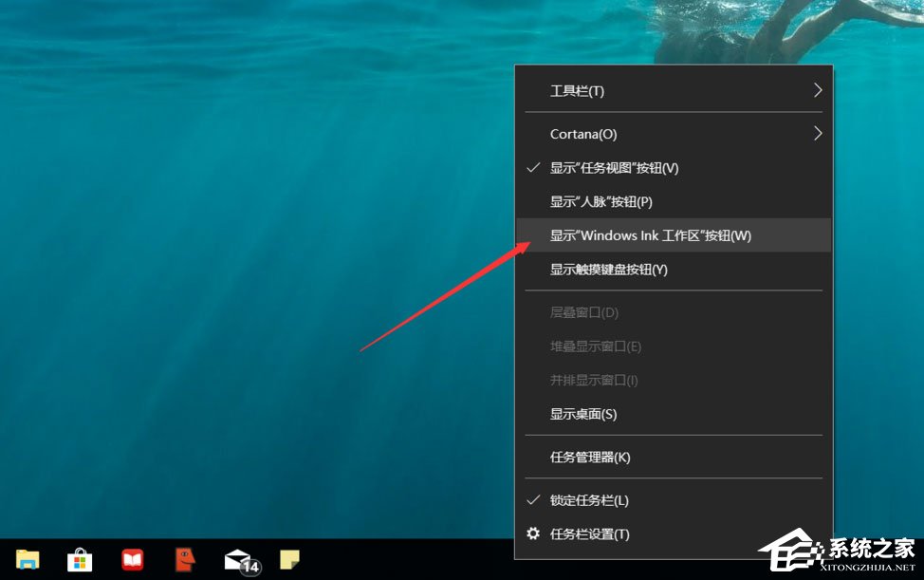Click the gear icon beside 任务栏设置
This screenshot has height=580, width=924.
(x=533, y=533)
